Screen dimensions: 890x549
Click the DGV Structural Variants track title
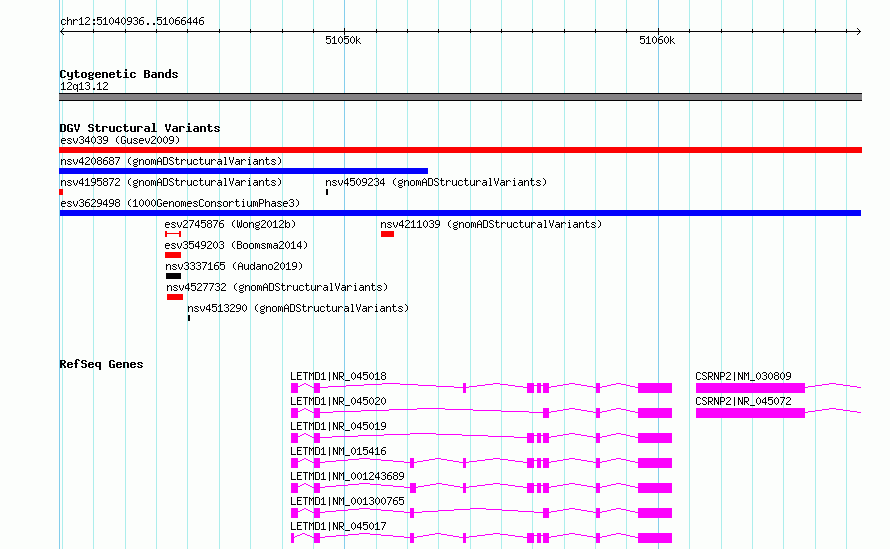[x=140, y=128]
